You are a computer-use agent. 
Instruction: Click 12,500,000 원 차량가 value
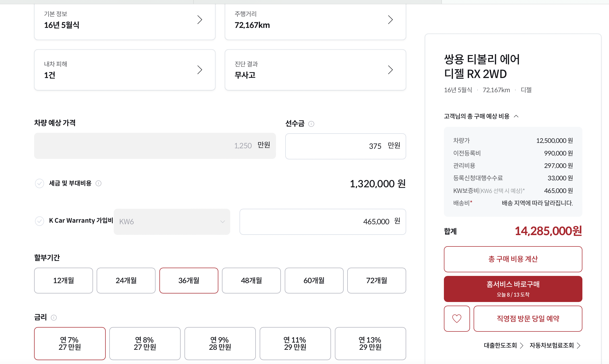click(x=554, y=141)
